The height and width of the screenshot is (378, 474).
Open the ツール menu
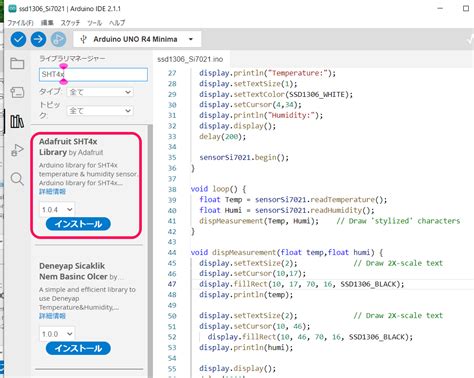(94, 23)
